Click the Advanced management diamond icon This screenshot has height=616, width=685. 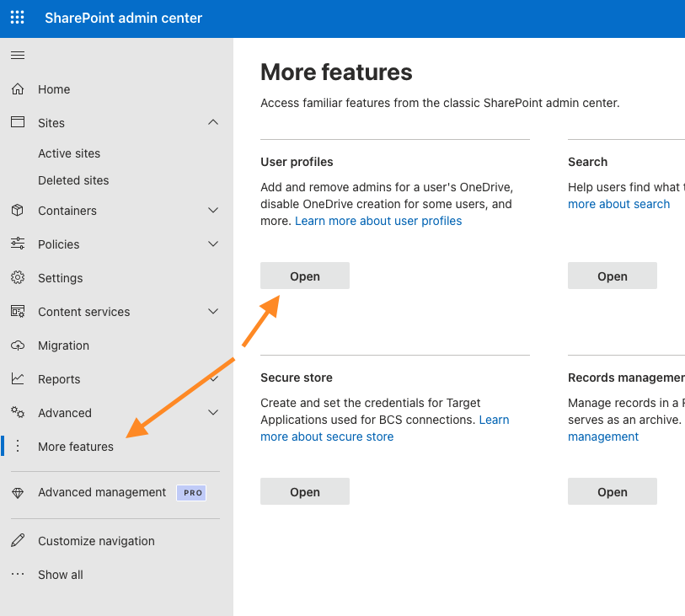pyautogui.click(x=18, y=493)
